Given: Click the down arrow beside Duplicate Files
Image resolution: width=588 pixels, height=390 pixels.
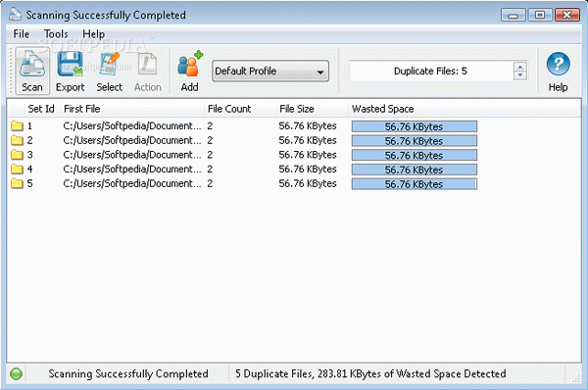Looking at the screenshot, I should click(519, 75).
